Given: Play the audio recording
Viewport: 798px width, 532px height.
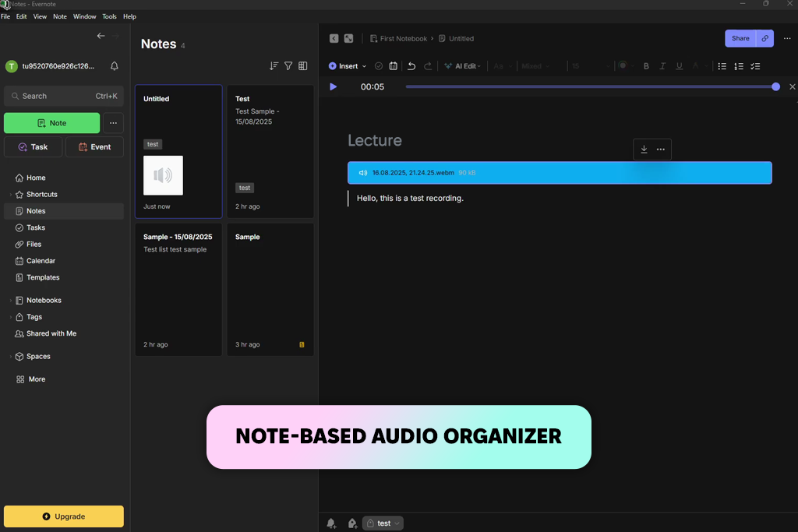Looking at the screenshot, I should pos(334,86).
